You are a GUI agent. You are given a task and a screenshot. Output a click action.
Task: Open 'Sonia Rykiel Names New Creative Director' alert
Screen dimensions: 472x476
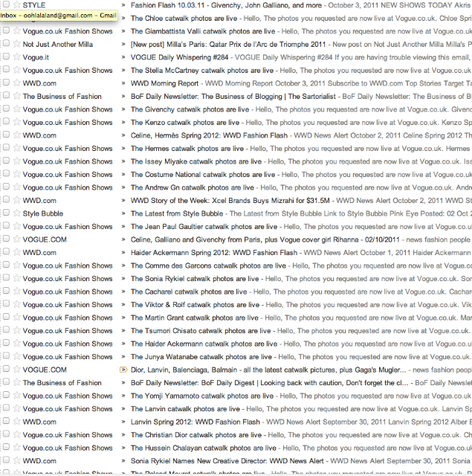(x=227, y=461)
